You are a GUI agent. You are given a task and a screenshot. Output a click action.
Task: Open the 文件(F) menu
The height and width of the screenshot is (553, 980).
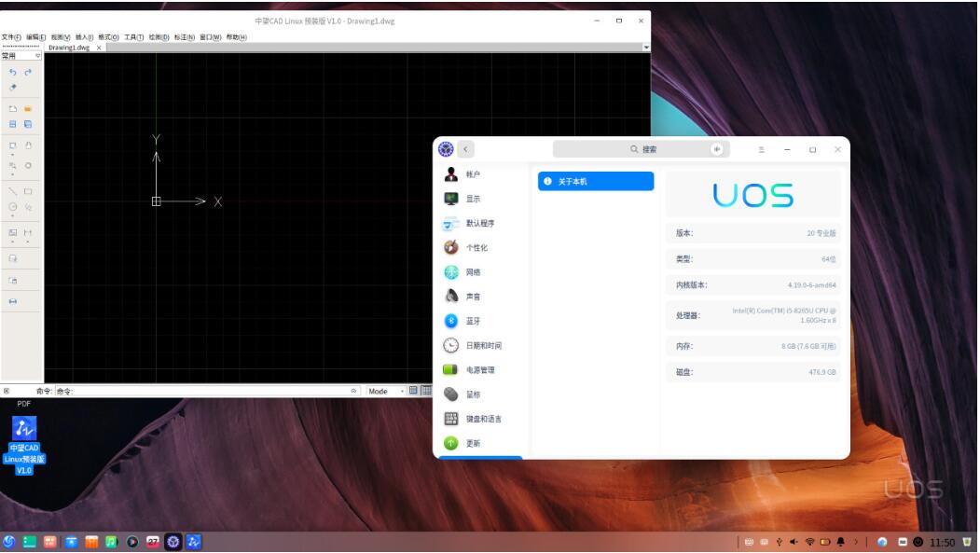point(11,37)
